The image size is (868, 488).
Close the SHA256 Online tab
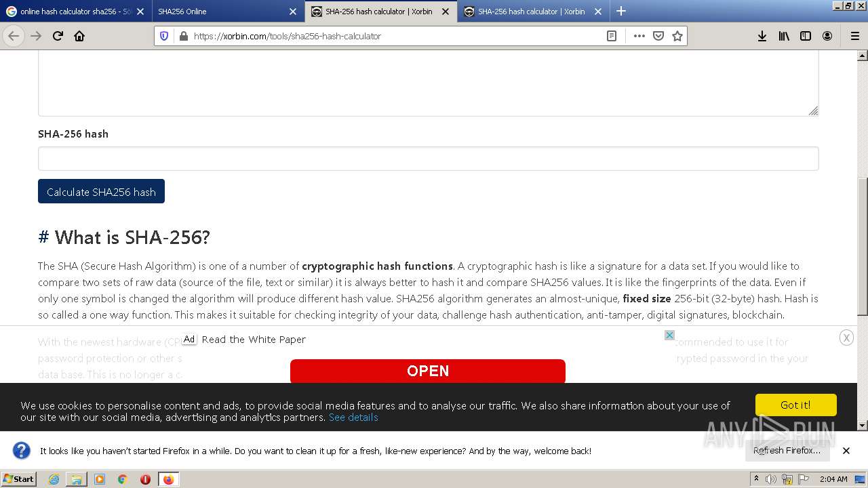click(x=293, y=12)
